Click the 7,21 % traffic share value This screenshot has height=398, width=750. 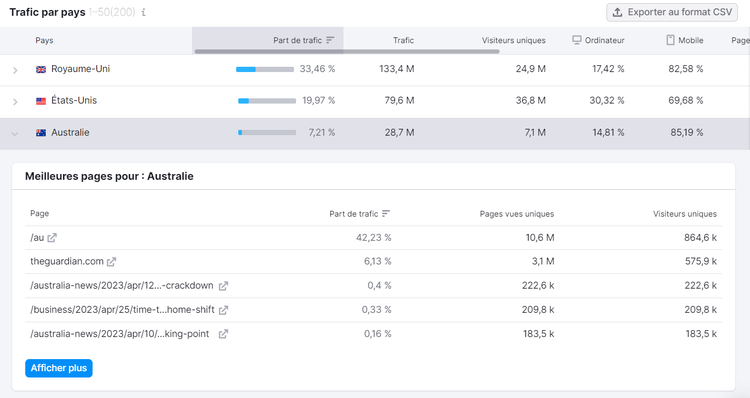pos(322,133)
